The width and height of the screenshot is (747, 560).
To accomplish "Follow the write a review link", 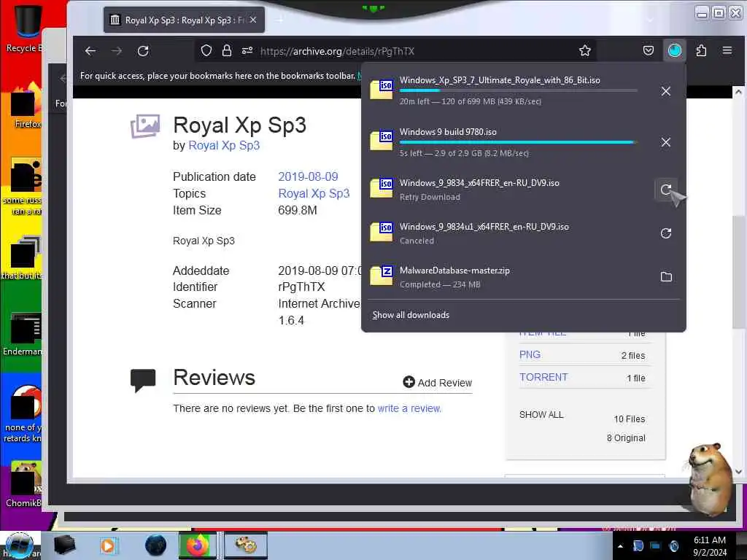I will pos(409,408).
